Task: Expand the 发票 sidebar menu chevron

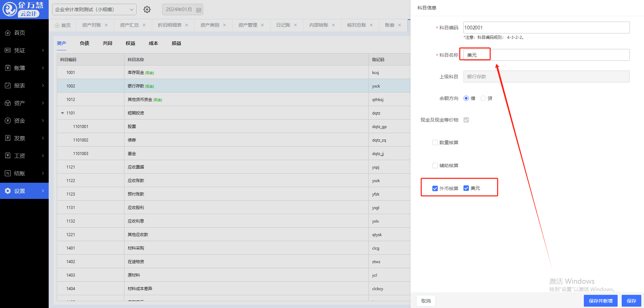Action: 43,138
